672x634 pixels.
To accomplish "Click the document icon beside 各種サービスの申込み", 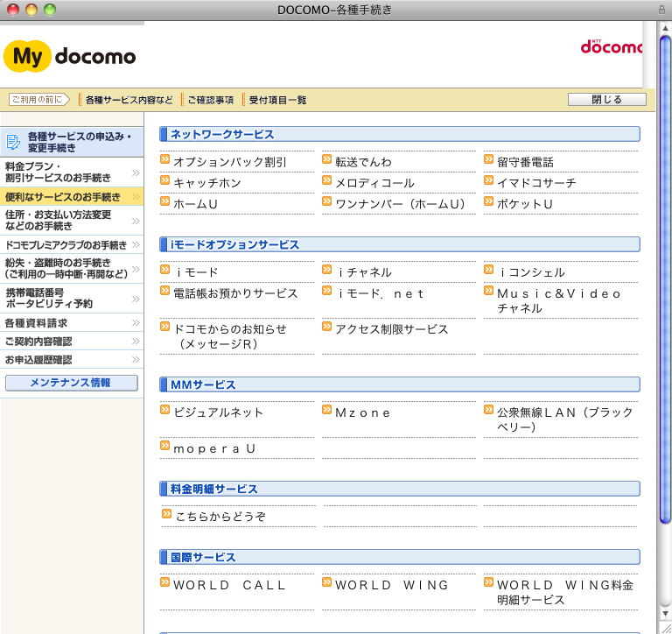I will 13,142.
